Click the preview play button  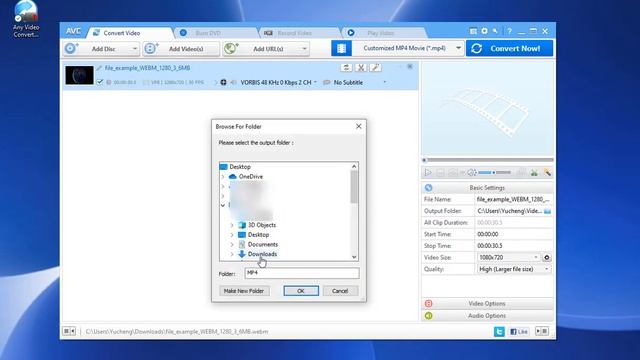coord(427,173)
